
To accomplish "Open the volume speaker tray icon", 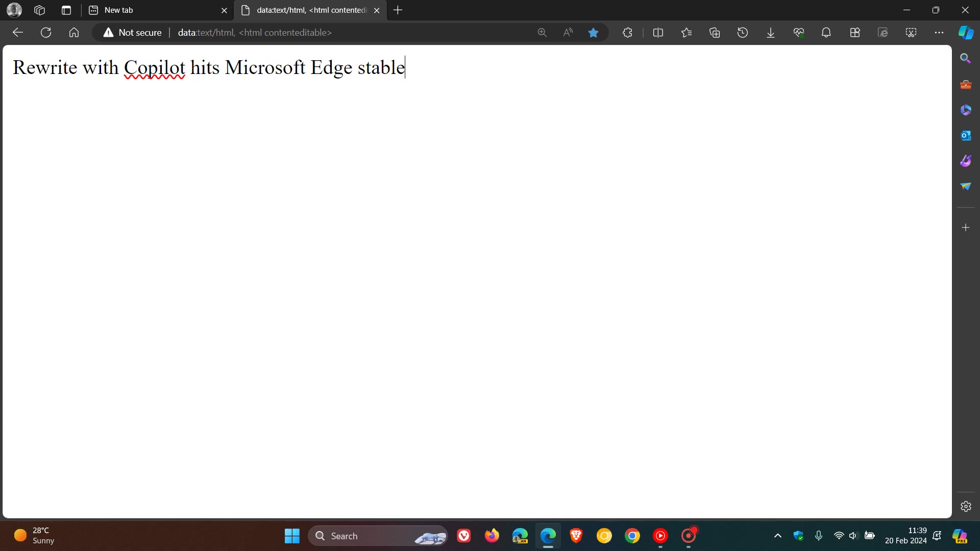I will (x=853, y=536).
